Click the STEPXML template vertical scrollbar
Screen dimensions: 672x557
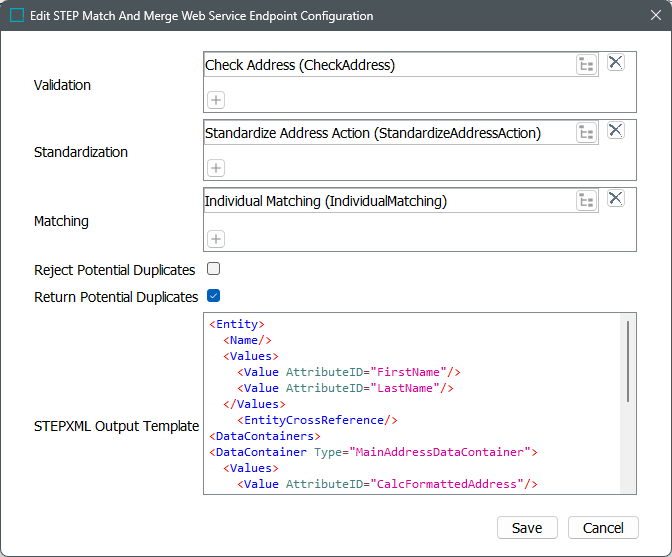click(x=628, y=360)
